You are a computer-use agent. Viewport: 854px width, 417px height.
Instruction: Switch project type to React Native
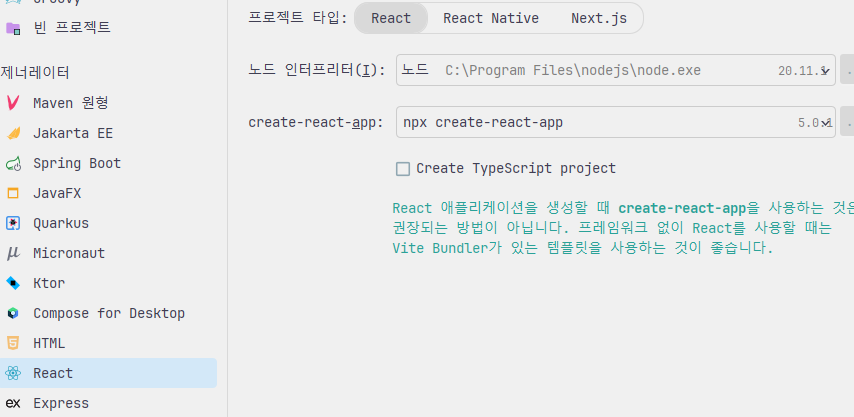click(x=491, y=19)
